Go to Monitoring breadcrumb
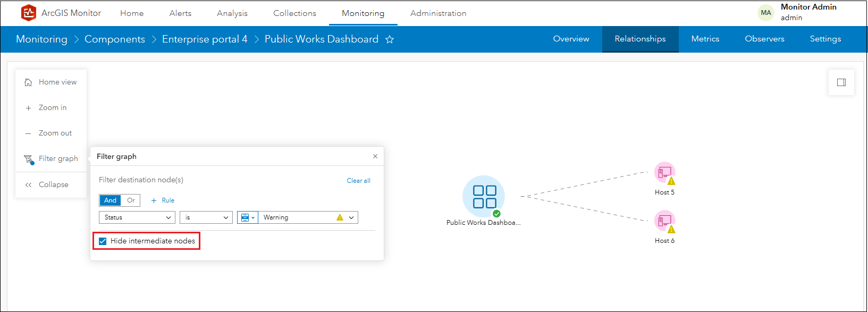Screen dimensions: 868x312 coord(41,39)
